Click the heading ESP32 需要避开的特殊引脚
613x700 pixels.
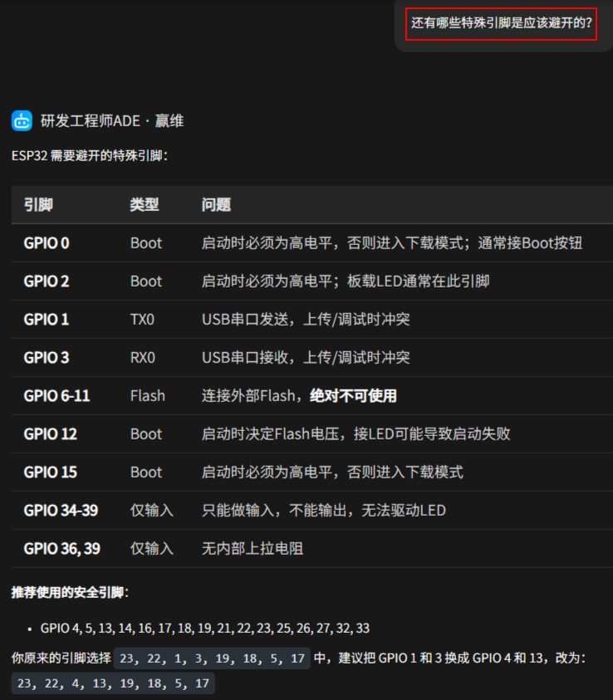coord(90,156)
